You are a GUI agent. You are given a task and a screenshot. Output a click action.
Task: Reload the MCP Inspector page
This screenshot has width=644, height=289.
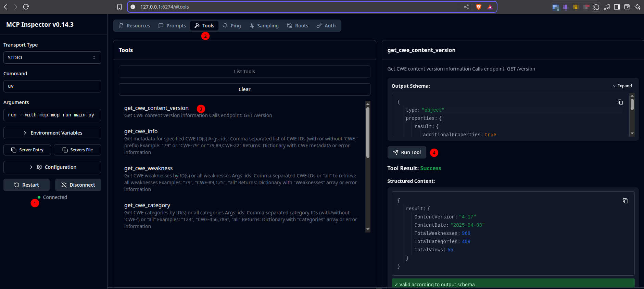point(26,7)
